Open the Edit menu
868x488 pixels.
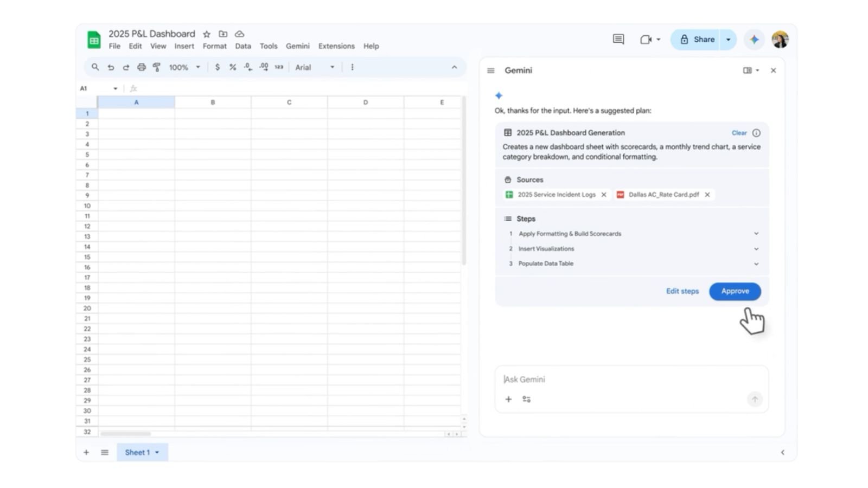135,46
